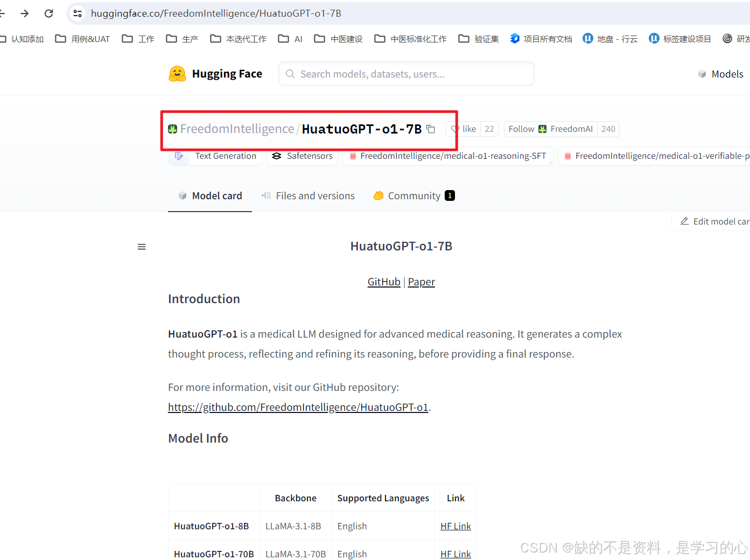Open the 中医标准化工作 bookmark folder
The image size is (750, 560).
410,39
